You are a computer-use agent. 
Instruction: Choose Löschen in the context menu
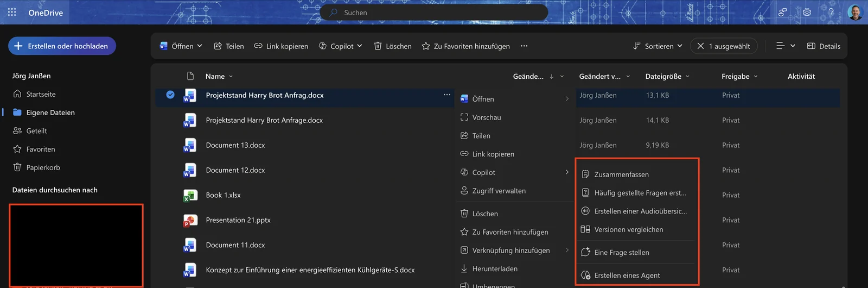point(514,214)
